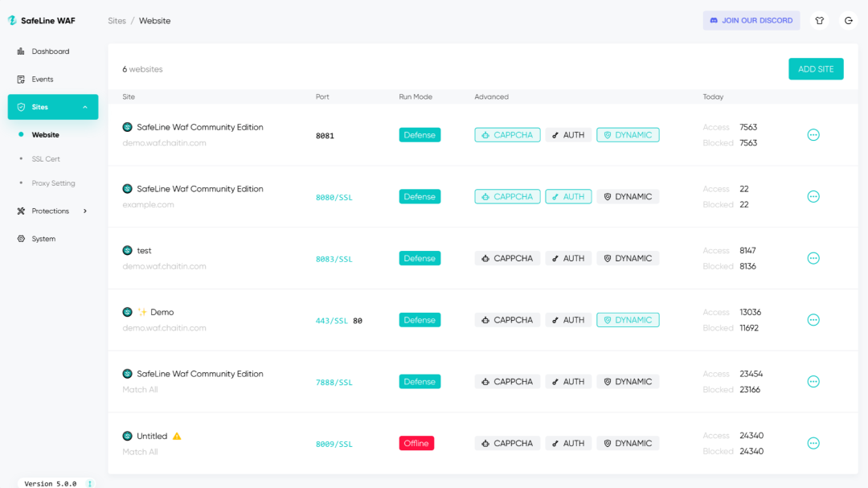Click the JOIN OUR DISCORD button

point(751,20)
